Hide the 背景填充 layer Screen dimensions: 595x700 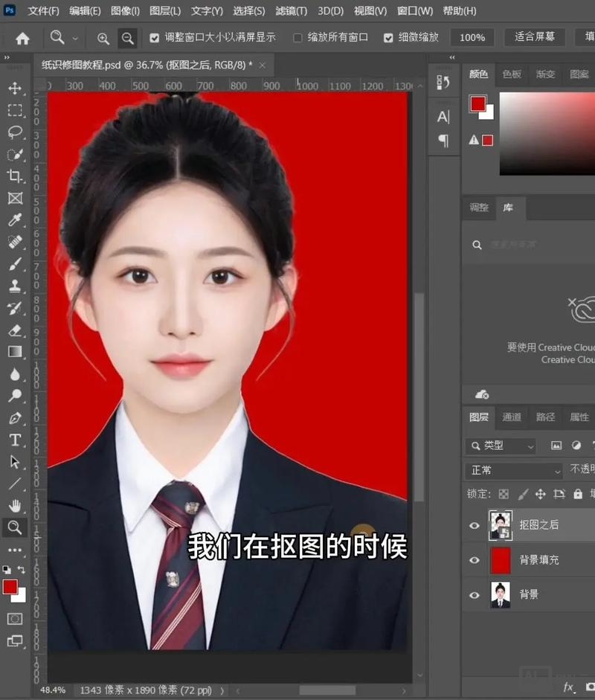[x=475, y=559]
